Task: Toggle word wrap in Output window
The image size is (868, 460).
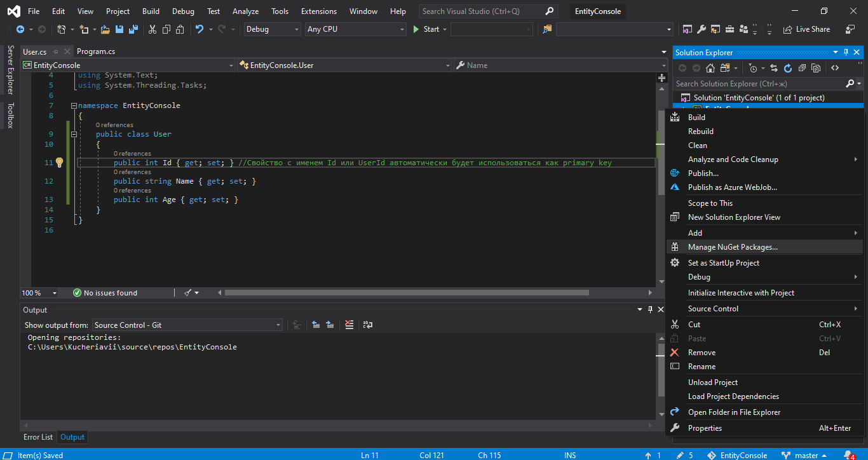Action: click(368, 325)
